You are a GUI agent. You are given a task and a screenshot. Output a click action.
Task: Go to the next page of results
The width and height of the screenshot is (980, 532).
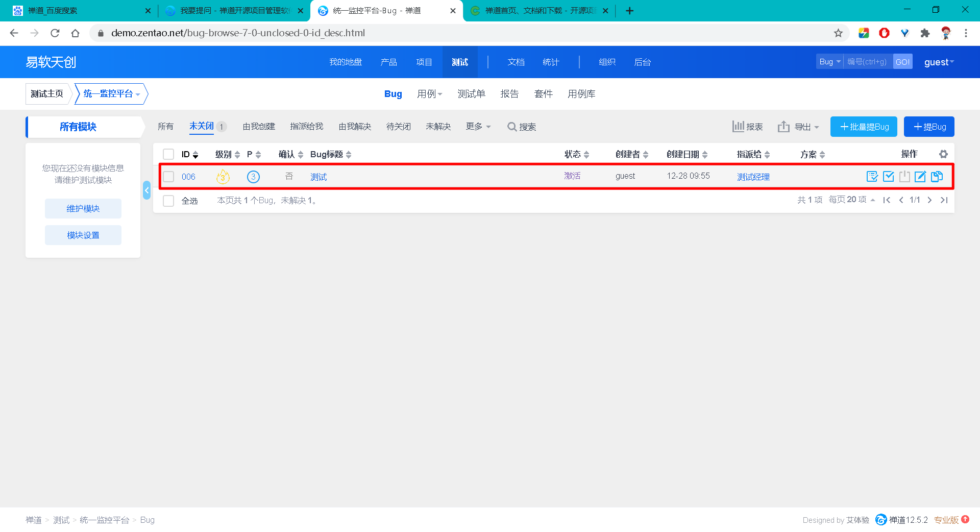(x=929, y=200)
